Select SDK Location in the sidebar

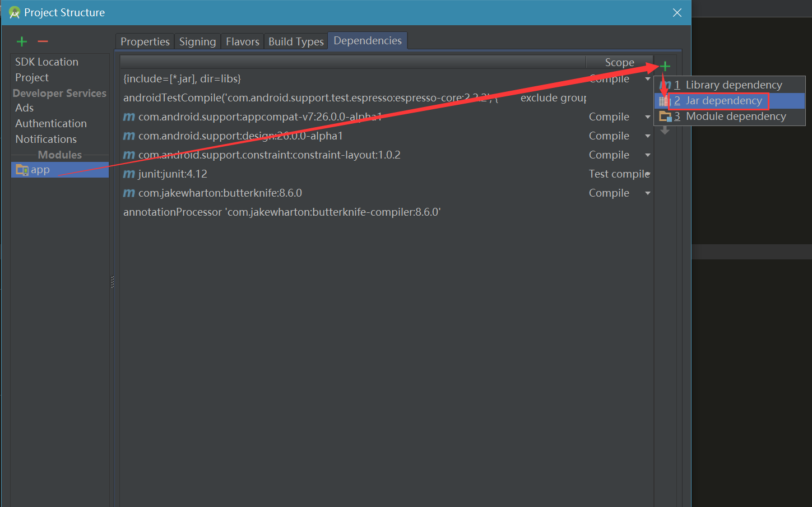pos(47,62)
